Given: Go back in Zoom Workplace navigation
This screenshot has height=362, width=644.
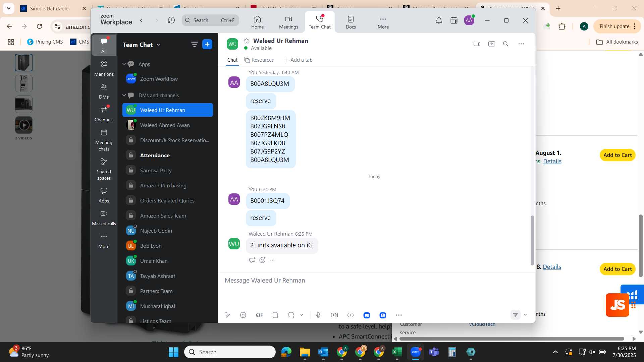Looking at the screenshot, I should (142, 20).
